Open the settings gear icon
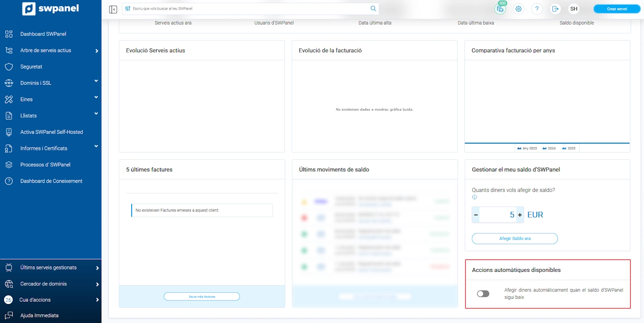The image size is (644, 323). click(x=518, y=9)
